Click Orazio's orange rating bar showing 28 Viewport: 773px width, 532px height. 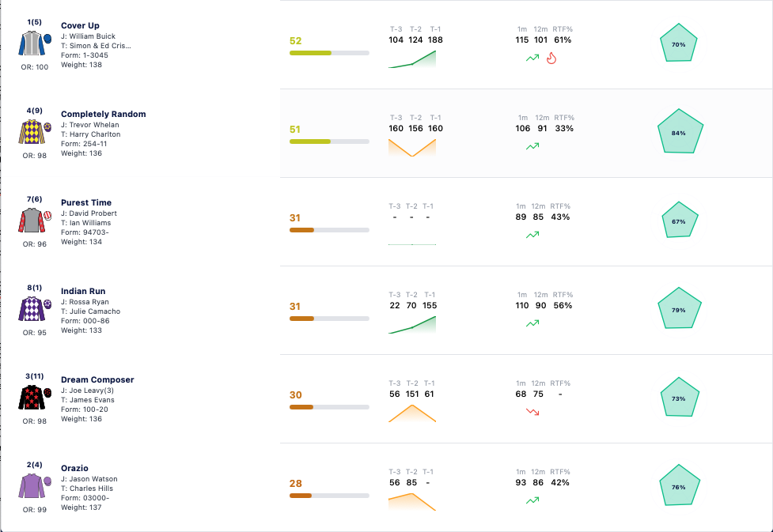(x=329, y=496)
